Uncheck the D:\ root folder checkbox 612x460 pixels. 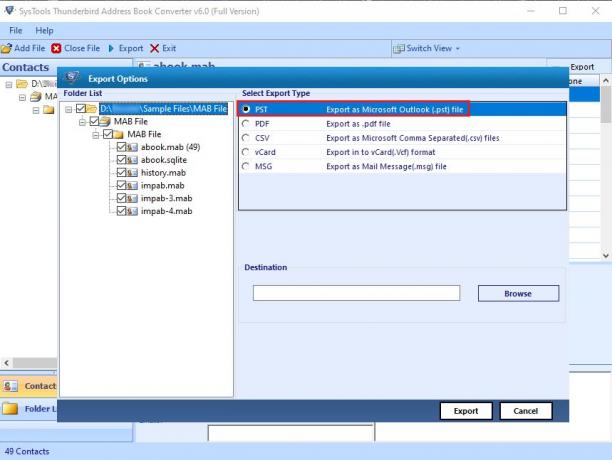point(81,108)
